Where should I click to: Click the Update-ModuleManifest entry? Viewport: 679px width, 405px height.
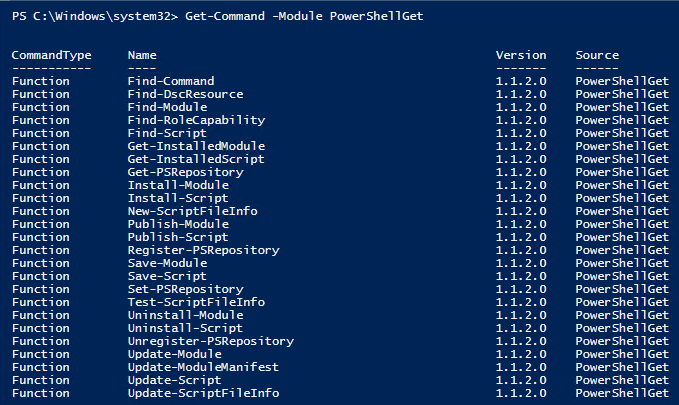tap(203, 367)
